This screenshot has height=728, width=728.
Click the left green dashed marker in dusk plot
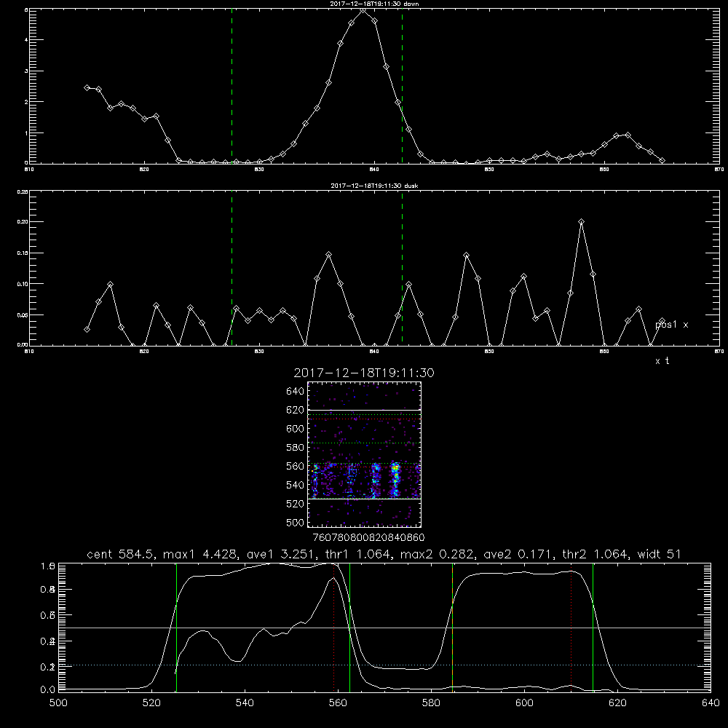click(x=232, y=268)
